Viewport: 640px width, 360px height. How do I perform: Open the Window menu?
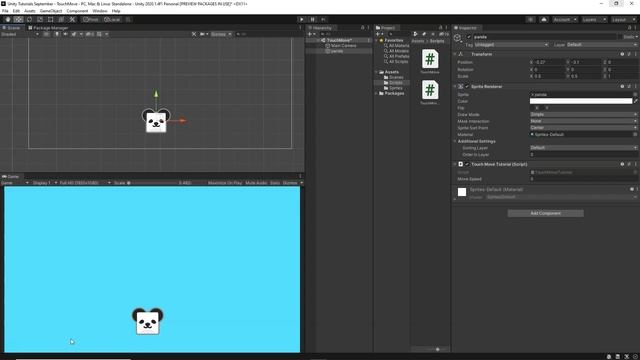[100, 11]
